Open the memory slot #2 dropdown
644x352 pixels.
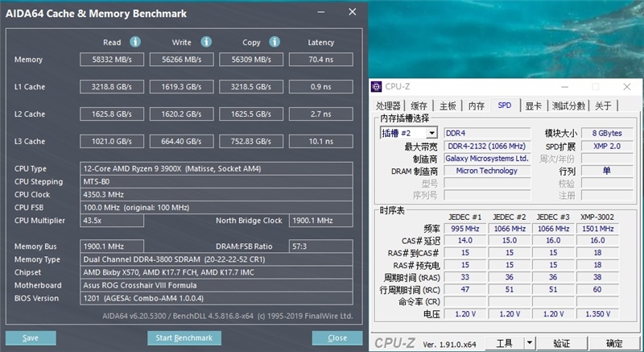(x=431, y=133)
